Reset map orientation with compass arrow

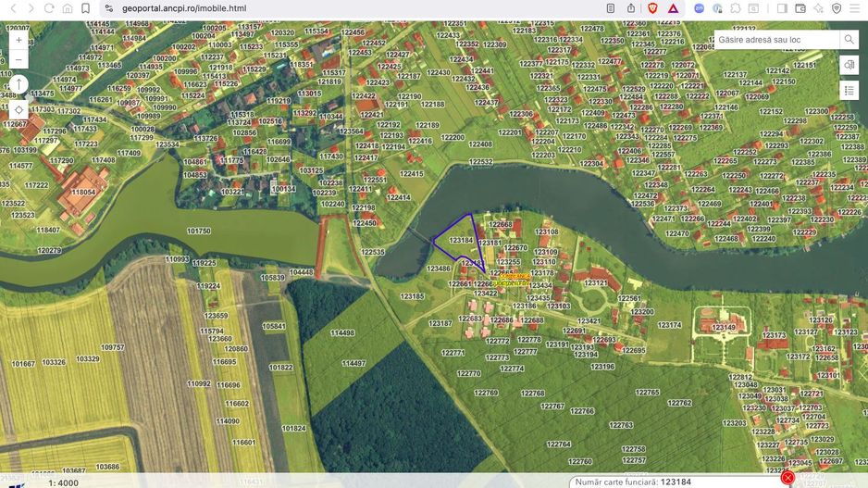tap(19, 84)
